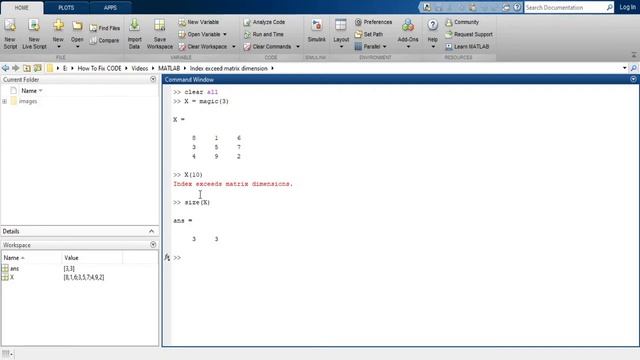Click the Value column header in Workspace
Image resolution: width=640 pixels, height=360 pixels.
pos(71,258)
